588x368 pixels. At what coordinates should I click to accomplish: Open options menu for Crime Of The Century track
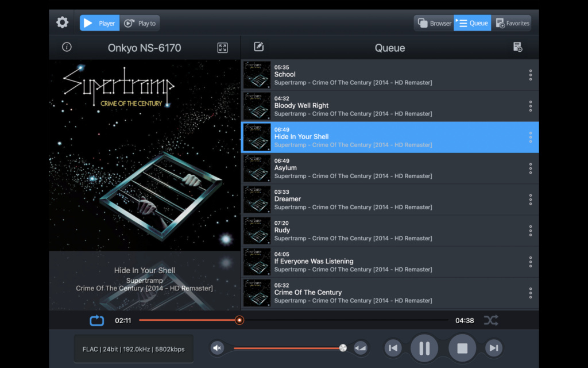(530, 293)
